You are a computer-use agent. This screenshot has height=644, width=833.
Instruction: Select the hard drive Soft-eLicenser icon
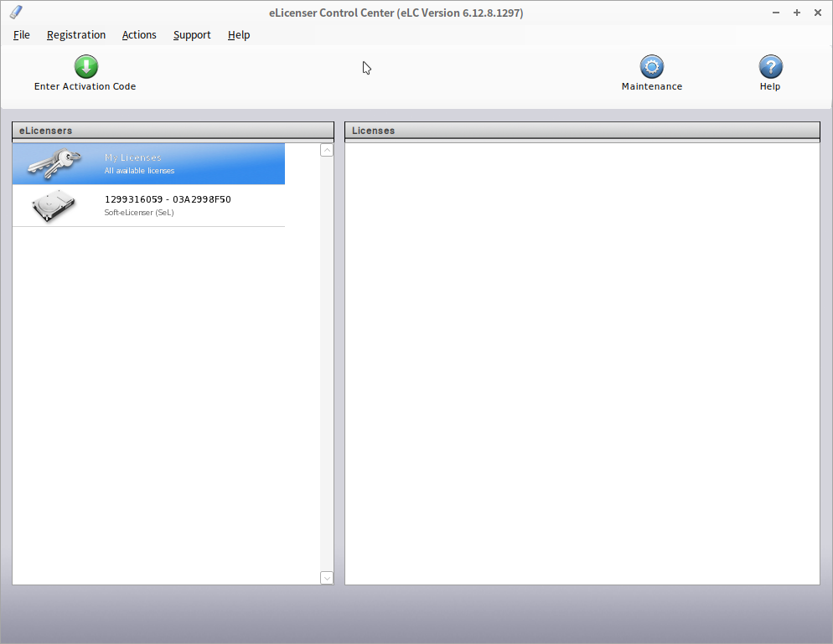(53, 205)
